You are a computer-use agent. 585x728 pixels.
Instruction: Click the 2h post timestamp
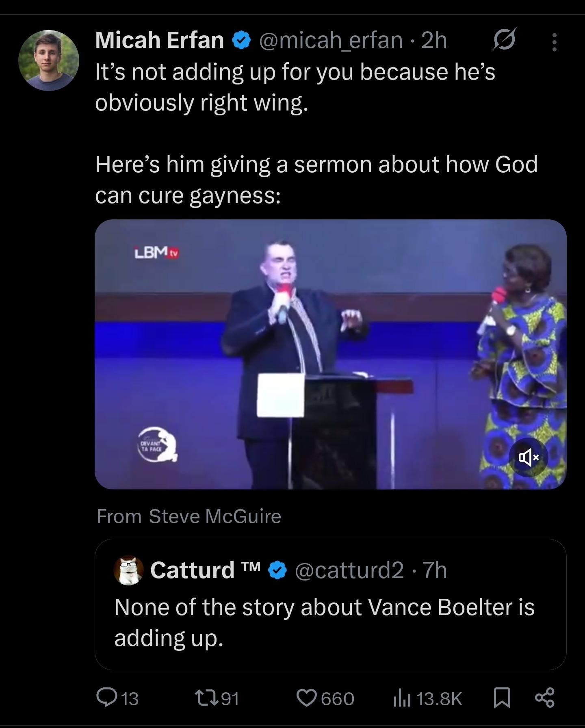coord(434,40)
